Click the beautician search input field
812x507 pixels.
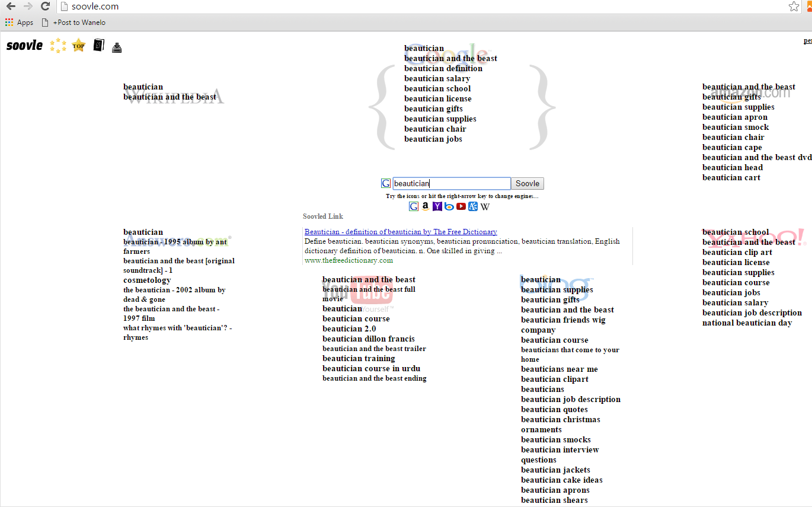coord(452,184)
